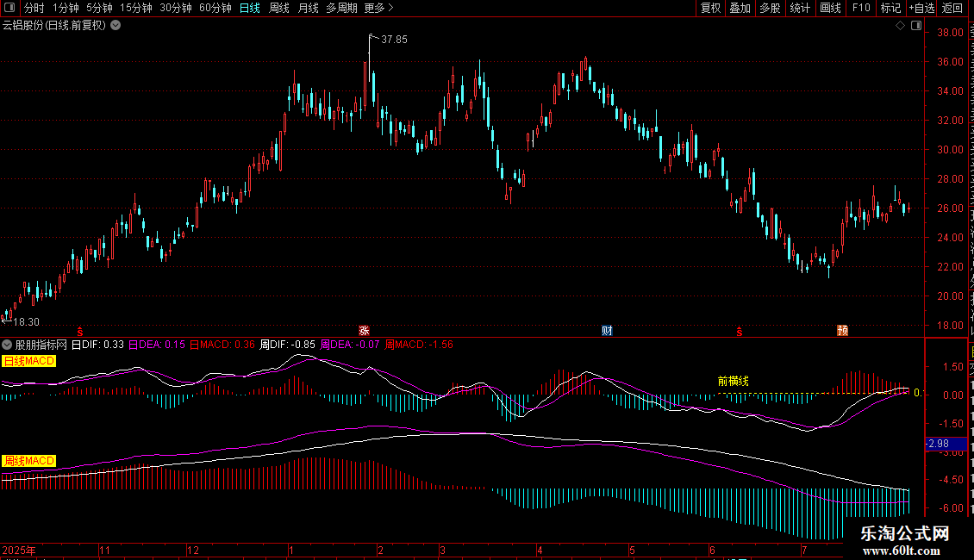Screen dimensions: 974x560
Task: Toggle the right side panel icon
Action: tap(916, 25)
